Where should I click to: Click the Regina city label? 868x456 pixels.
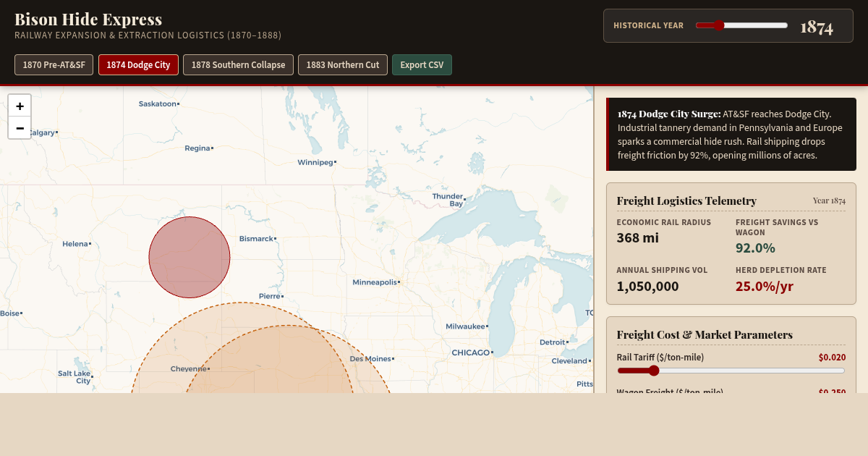coord(197,148)
